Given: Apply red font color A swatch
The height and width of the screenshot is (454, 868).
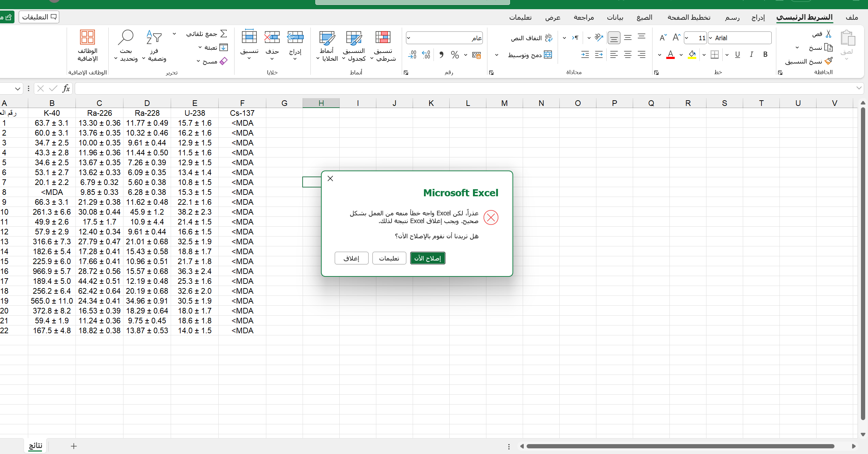Looking at the screenshot, I should (x=670, y=55).
